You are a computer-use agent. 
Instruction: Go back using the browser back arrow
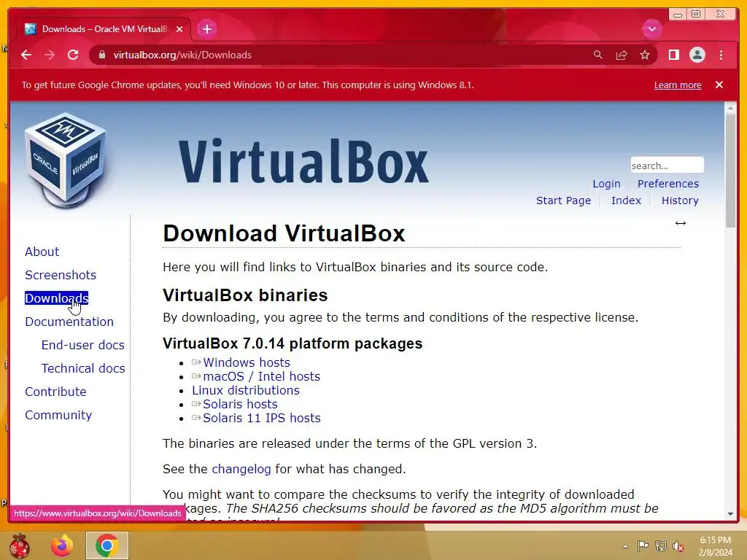pos(26,55)
